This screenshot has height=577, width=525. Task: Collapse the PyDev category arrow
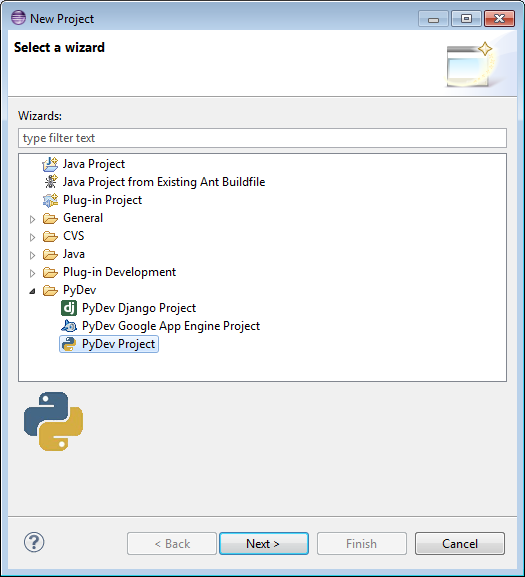(32, 291)
